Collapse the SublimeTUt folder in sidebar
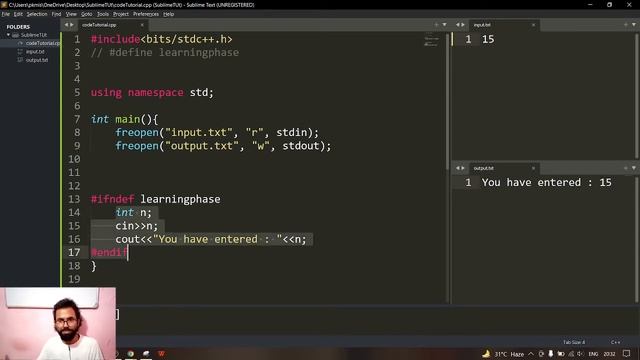640x360 pixels. tap(8, 35)
